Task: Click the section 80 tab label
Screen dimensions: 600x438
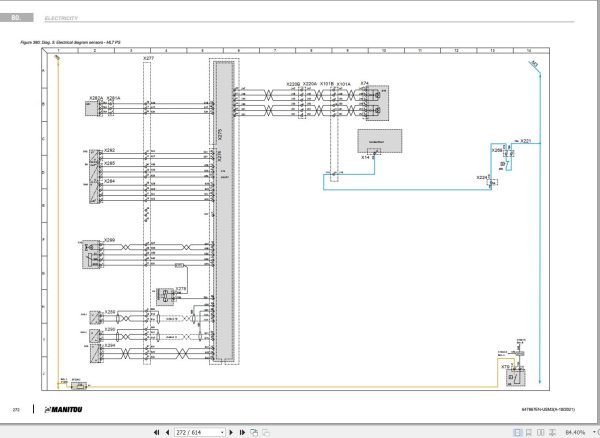Action: [16, 17]
